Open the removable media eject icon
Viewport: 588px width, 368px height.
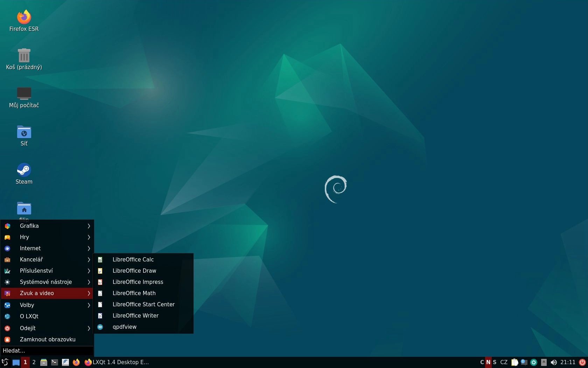tap(544, 362)
